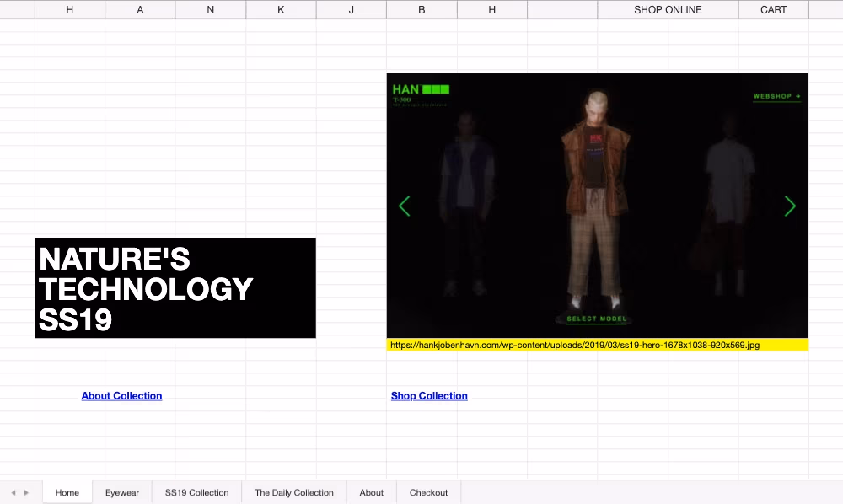
Task: Click SELECT MODEL in the image
Action: coord(597,319)
